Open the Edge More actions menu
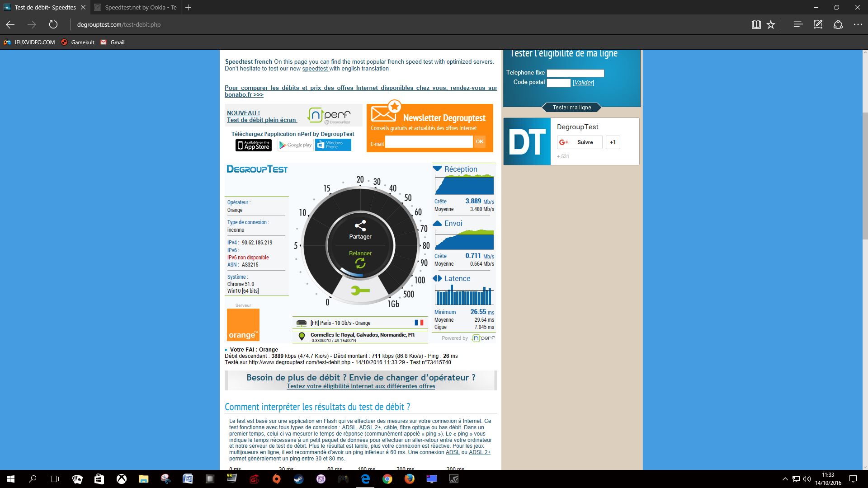This screenshot has width=868, height=488. (858, 24)
